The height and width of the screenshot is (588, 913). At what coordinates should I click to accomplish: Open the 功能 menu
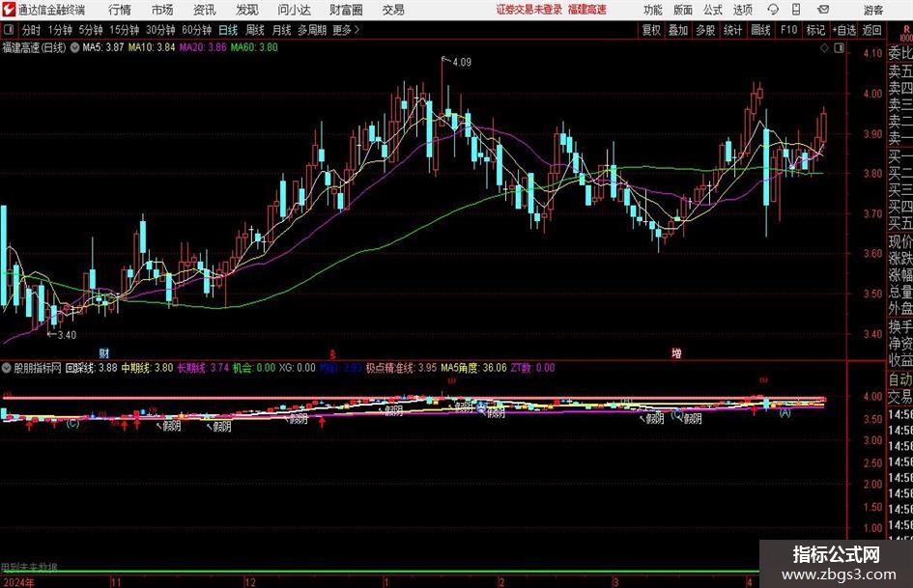coord(653,10)
